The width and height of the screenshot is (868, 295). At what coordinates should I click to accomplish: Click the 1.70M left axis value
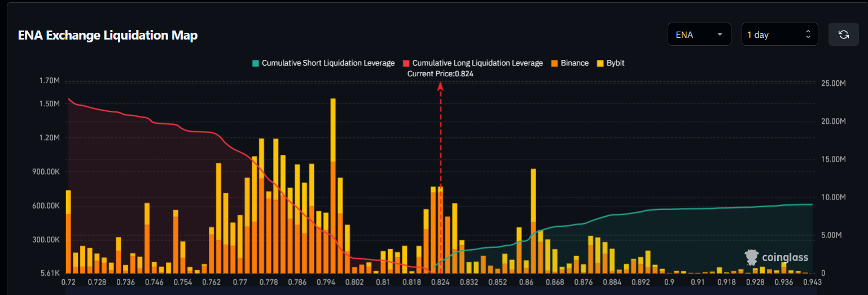coord(50,81)
